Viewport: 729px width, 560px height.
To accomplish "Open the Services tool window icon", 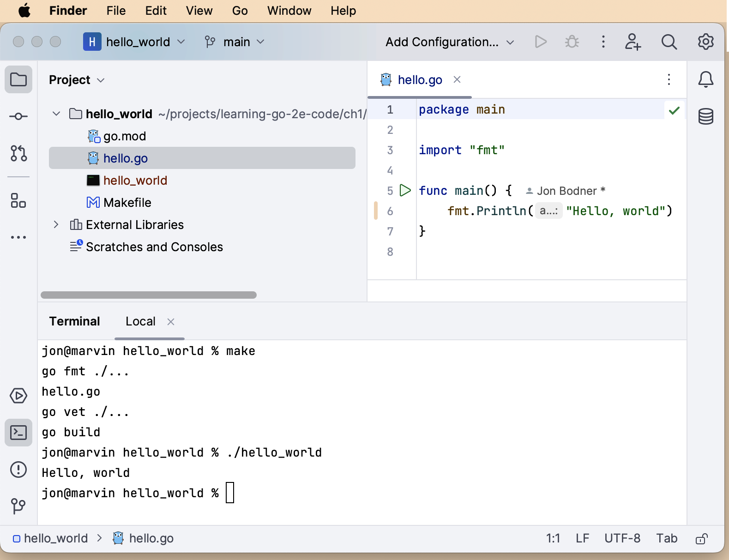I will 18,396.
